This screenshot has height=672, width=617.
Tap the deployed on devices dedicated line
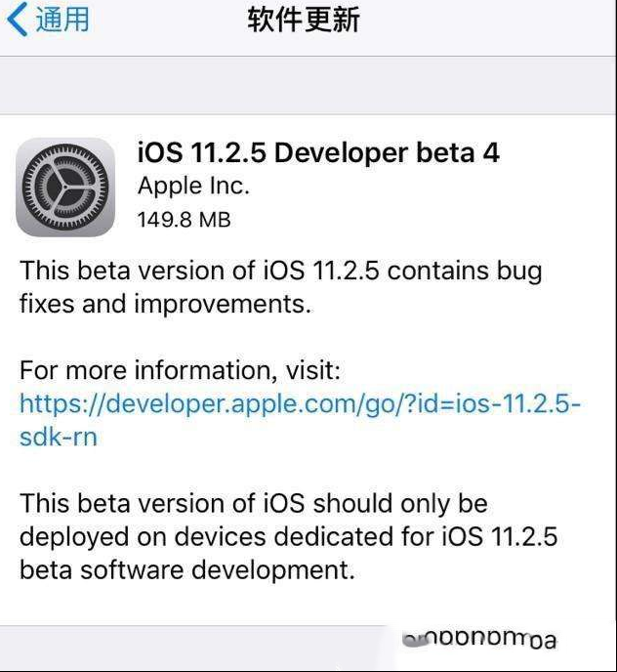pyautogui.click(x=288, y=537)
